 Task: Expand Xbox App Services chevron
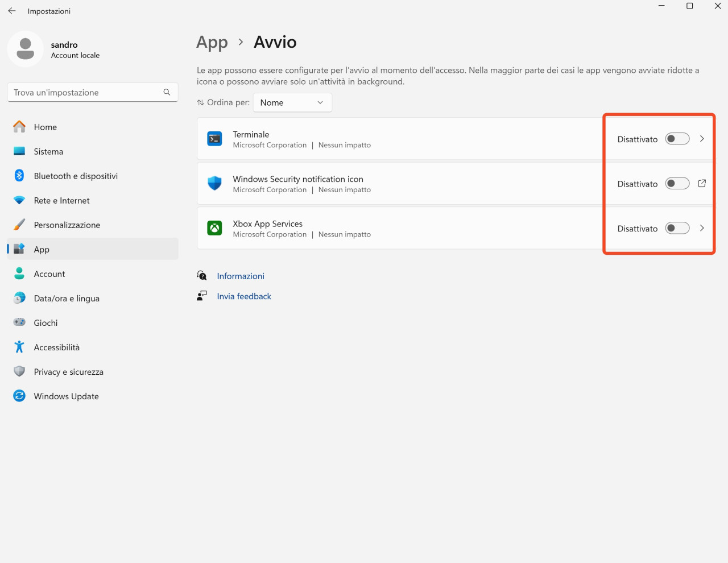point(702,228)
